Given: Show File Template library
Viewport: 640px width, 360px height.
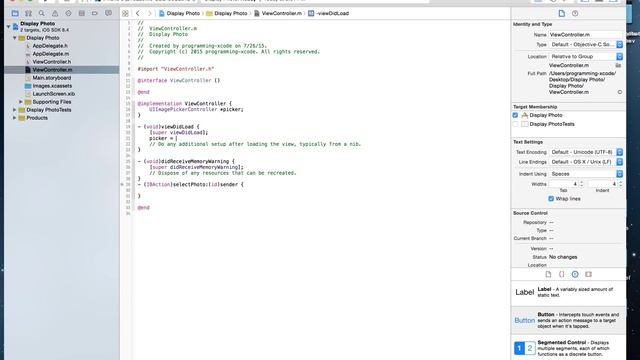Looking at the screenshot, I should click(x=548, y=274).
